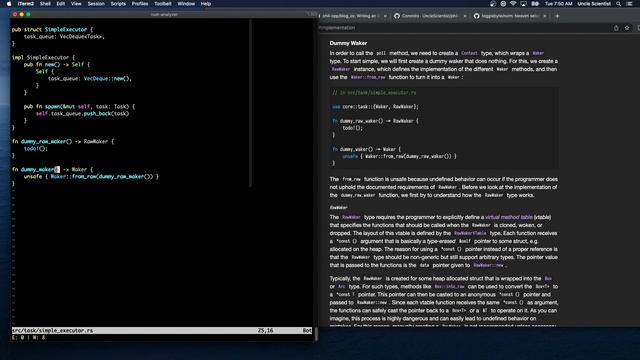The height and width of the screenshot is (360, 640).
Task: Click the AirPlay display icon in menu bar
Action: coord(523,4)
